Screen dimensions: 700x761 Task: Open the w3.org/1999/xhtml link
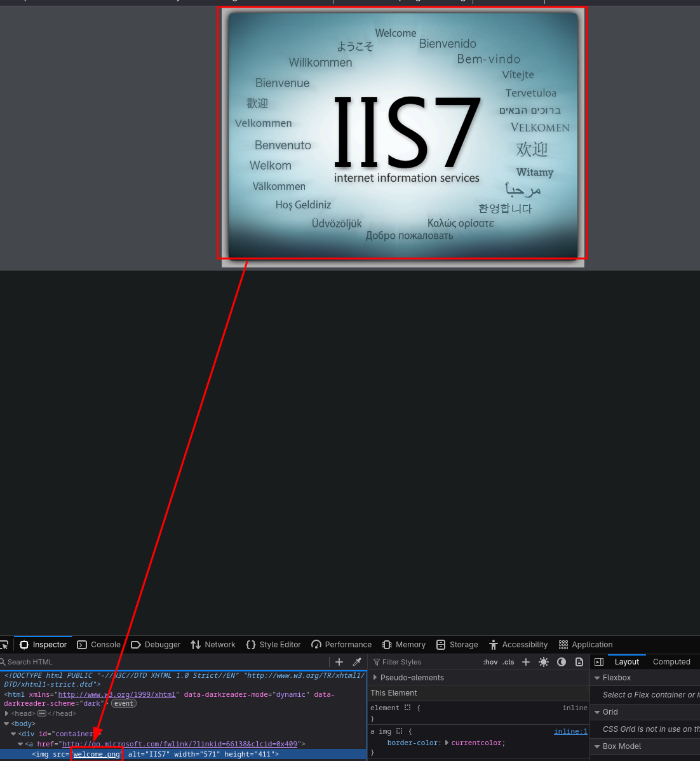117,694
